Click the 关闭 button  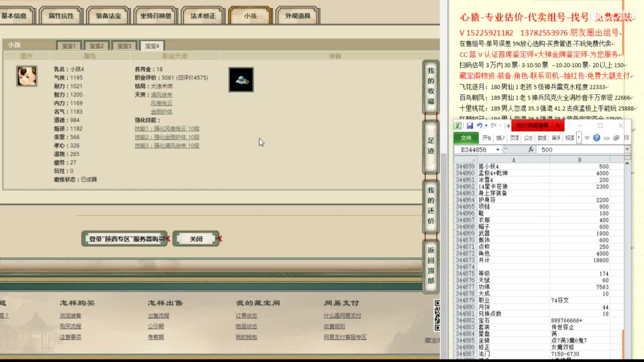click(x=196, y=239)
